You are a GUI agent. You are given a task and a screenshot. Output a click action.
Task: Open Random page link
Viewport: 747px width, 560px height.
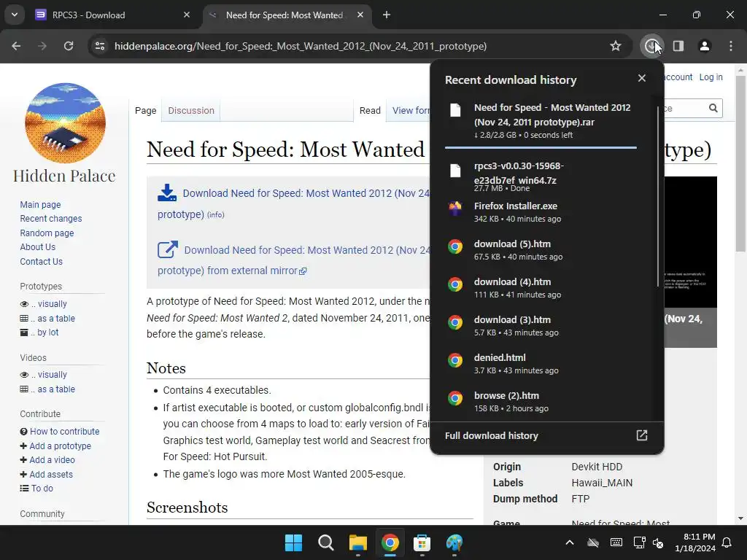pos(47,233)
